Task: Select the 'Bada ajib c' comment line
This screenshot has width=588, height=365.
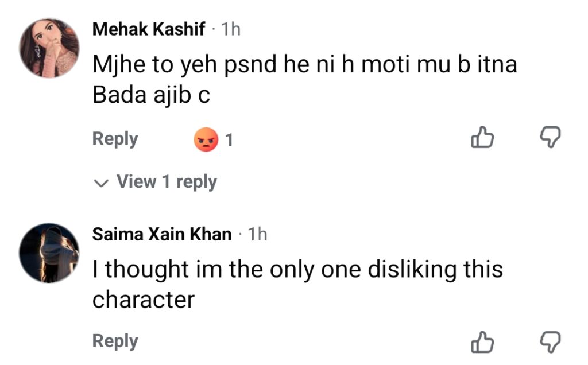Action: 151,95
